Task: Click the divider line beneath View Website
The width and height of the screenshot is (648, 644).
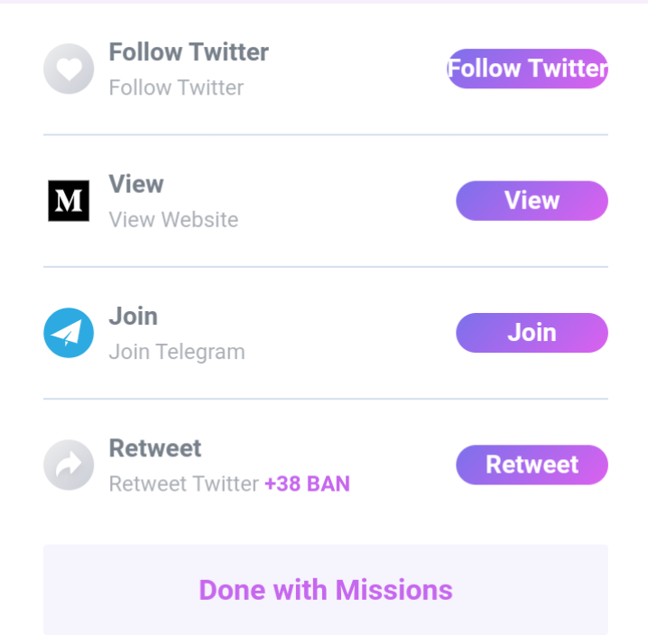Action: point(326,267)
